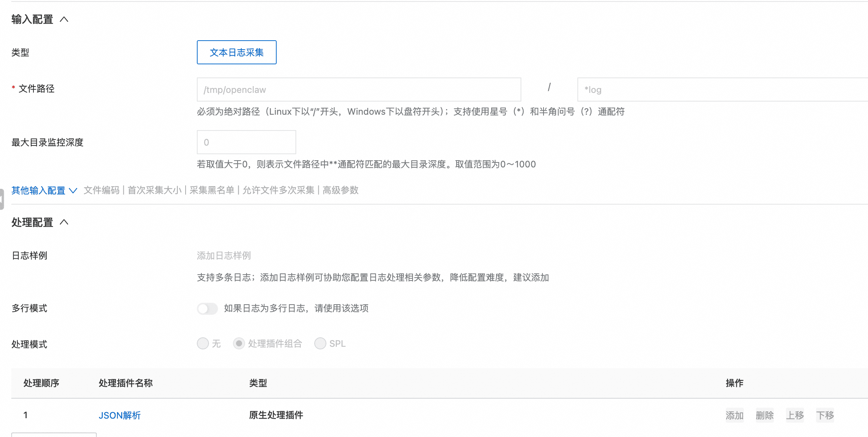Select the SPL processing mode radio
Screen dimensions: 868x437
click(320, 343)
